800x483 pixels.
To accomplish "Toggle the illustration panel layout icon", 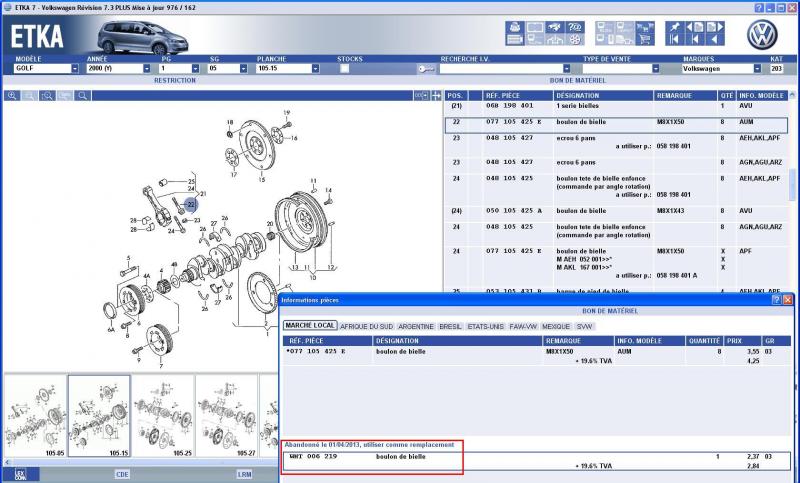I will tap(421, 95).
